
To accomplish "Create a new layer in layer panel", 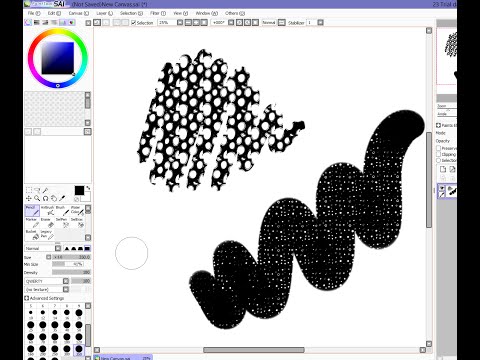I will (443, 169).
